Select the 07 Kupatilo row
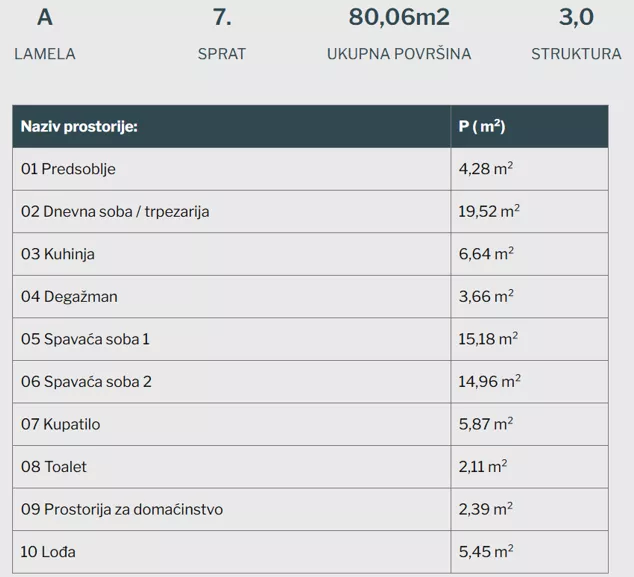Viewport: 634px width, 577px height. coord(61,424)
